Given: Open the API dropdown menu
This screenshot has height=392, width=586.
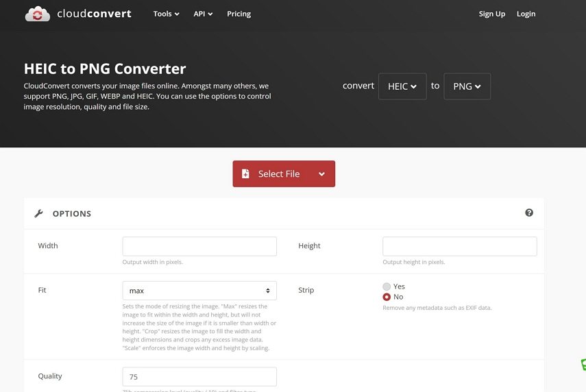Looking at the screenshot, I should (x=203, y=14).
